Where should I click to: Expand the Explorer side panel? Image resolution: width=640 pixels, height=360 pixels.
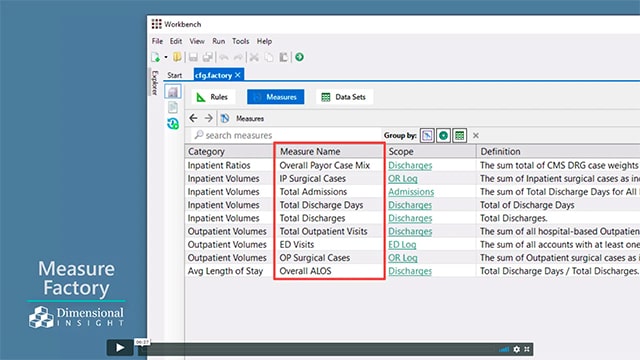155,82
